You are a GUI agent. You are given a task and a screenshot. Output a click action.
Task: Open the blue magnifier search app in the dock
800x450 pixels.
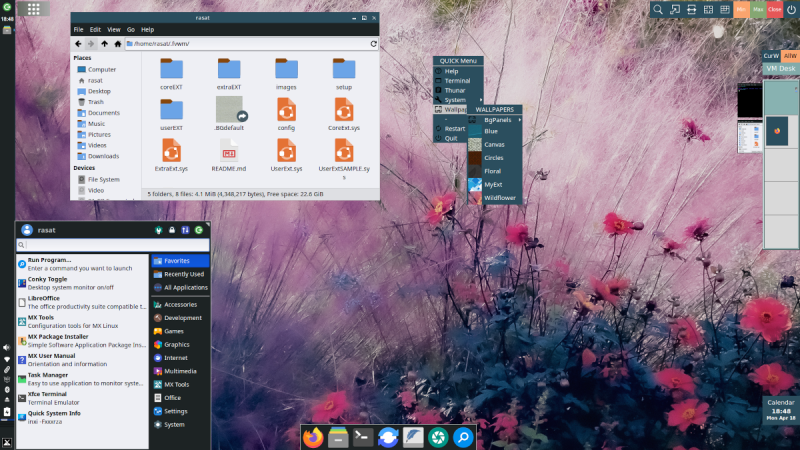[x=463, y=437]
